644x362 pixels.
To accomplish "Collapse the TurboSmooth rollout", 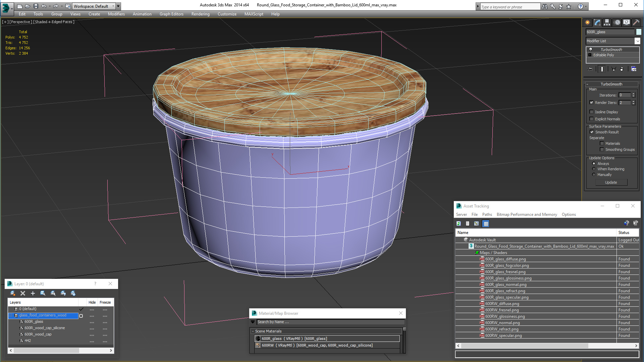I will [587, 84].
